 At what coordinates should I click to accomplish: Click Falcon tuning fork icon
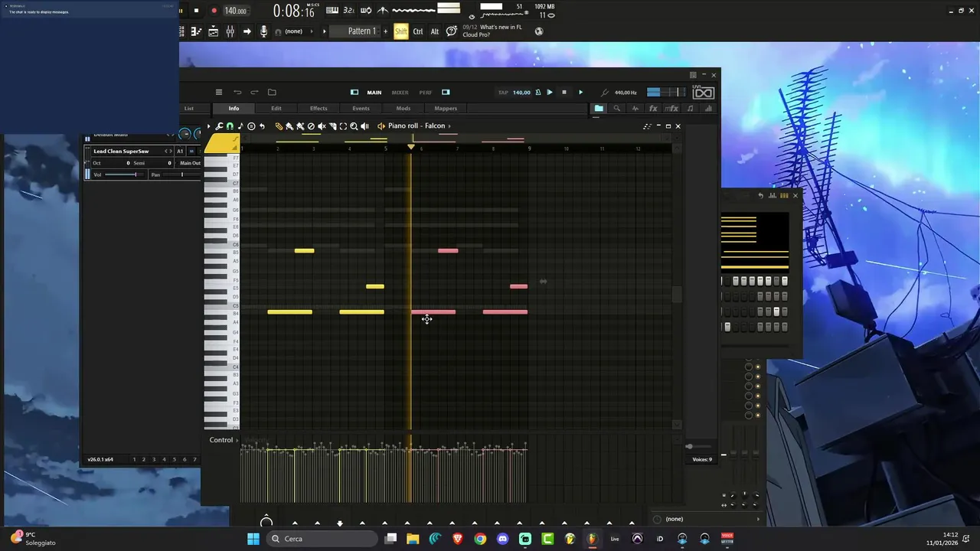pyautogui.click(x=605, y=93)
